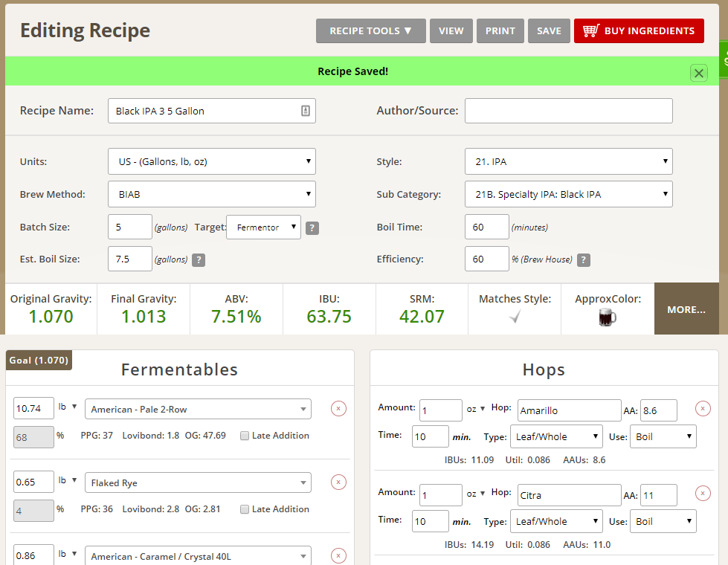The image size is (728, 565).
Task: Click the View button
Action: 451,31
